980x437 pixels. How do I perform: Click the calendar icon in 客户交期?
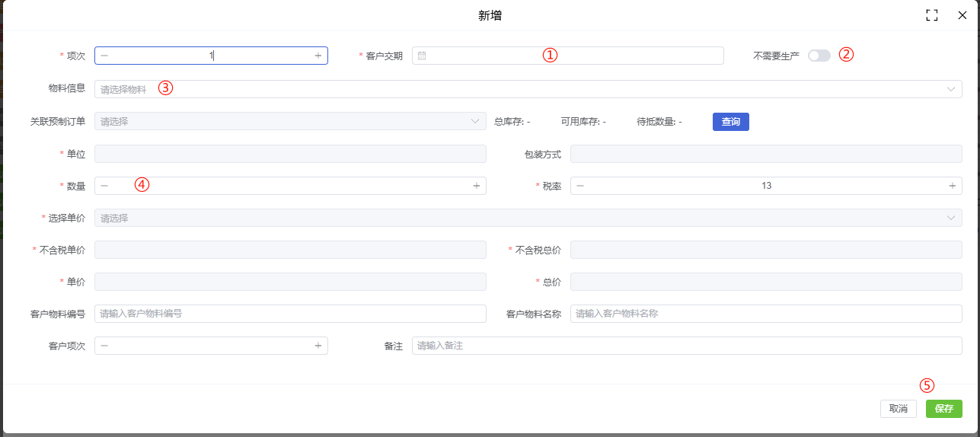(422, 56)
